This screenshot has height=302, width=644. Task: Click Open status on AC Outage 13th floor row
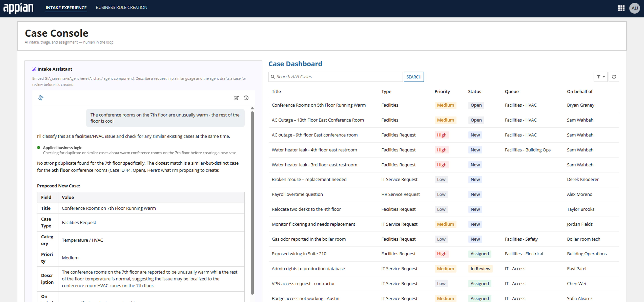476,120
